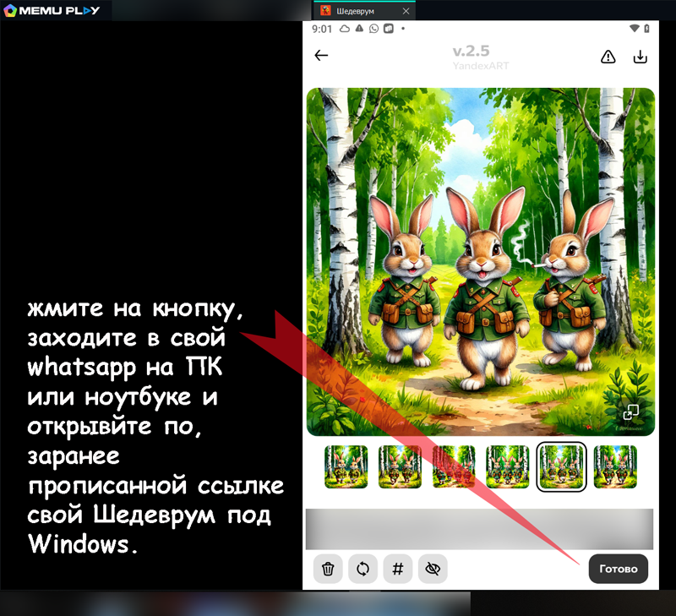Select the second rabbit thumbnail
Image resolution: width=676 pixels, height=616 pixels.
tap(400, 466)
